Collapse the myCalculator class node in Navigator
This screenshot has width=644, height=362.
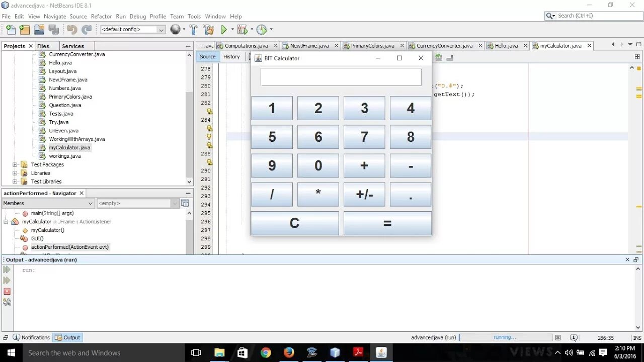(6, 222)
